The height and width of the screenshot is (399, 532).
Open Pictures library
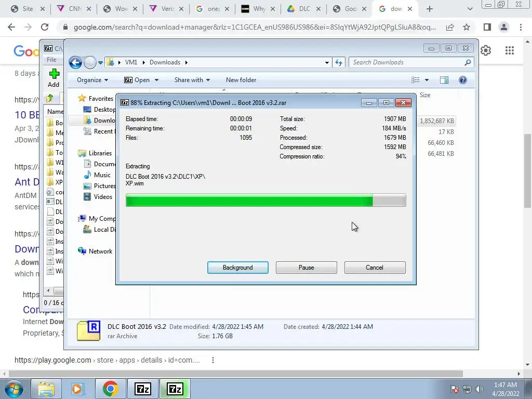pos(100,185)
